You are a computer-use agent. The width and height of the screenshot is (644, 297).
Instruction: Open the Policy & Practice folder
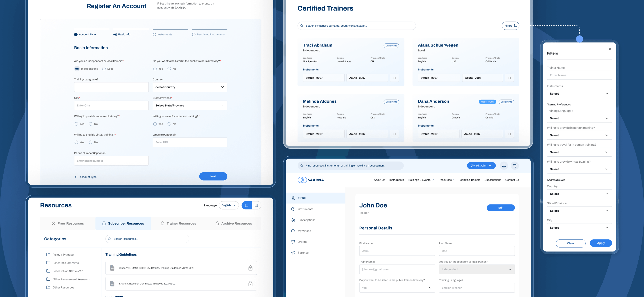coord(60,255)
